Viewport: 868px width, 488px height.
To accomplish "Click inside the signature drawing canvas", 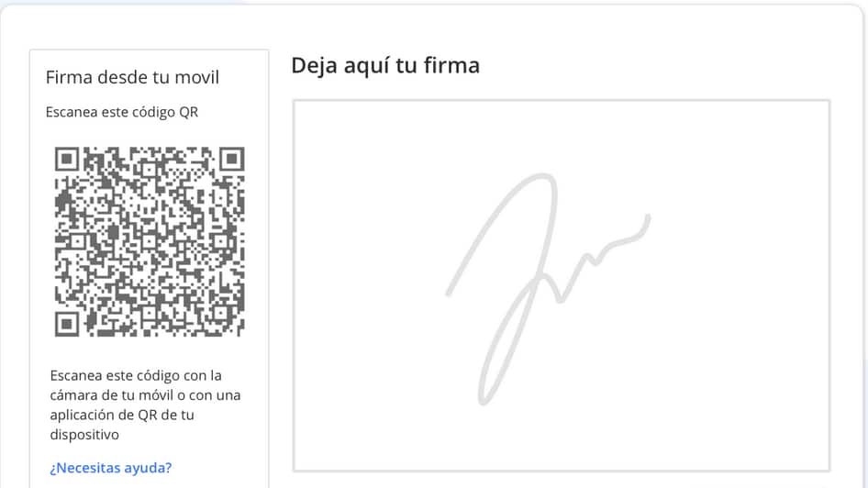I will point(562,285).
